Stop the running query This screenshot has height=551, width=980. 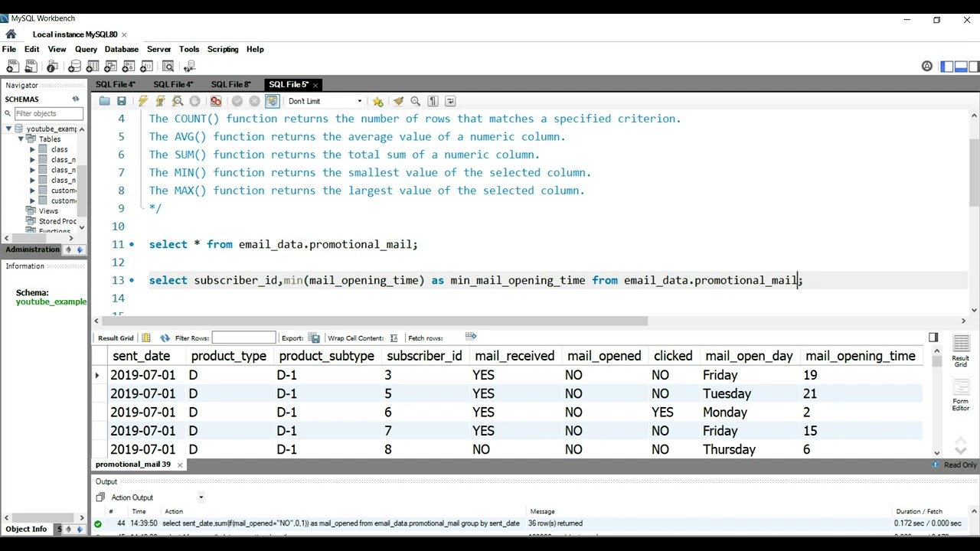[x=194, y=101]
